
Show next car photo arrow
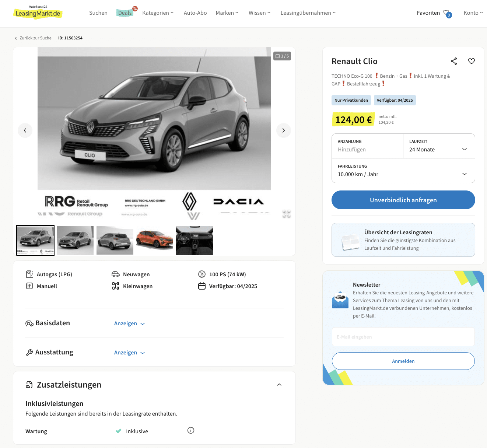284,130
